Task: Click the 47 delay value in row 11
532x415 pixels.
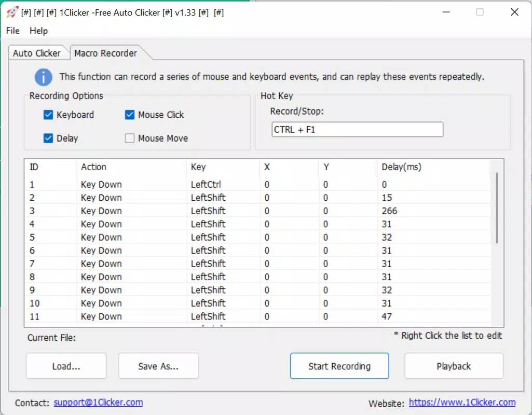Action: coord(387,316)
